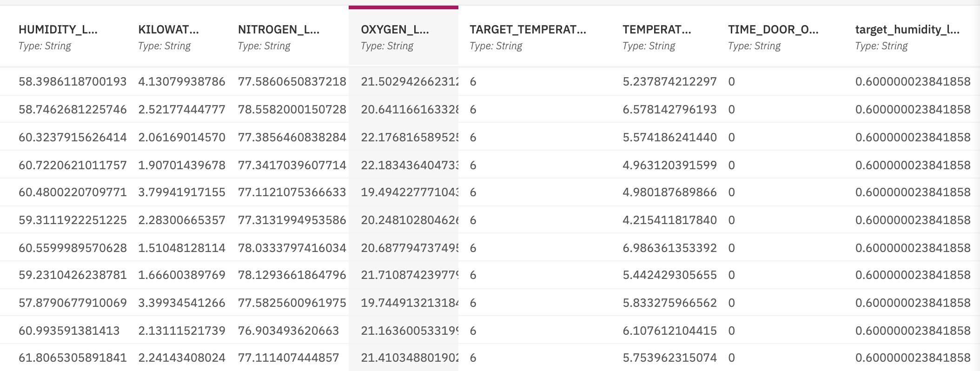The image size is (980, 371).
Task: Click kilowatt cell 1.90701439678
Action: pos(182,165)
